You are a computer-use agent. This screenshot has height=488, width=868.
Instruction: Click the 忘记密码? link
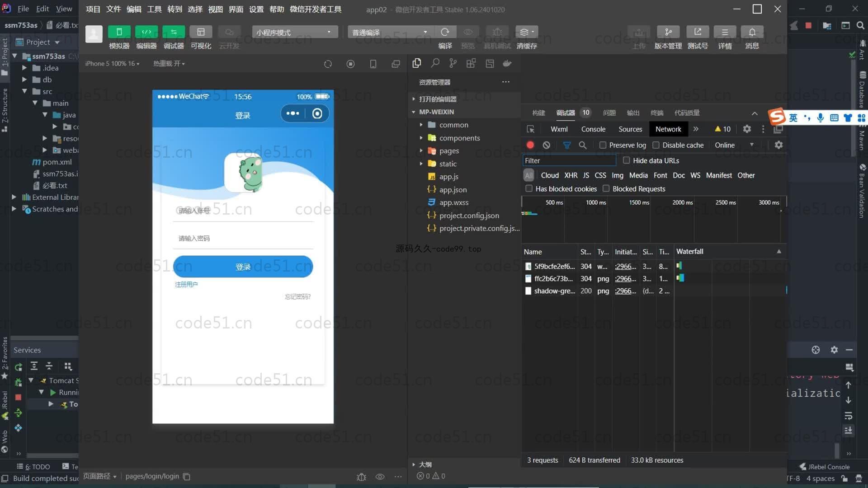pyautogui.click(x=297, y=296)
